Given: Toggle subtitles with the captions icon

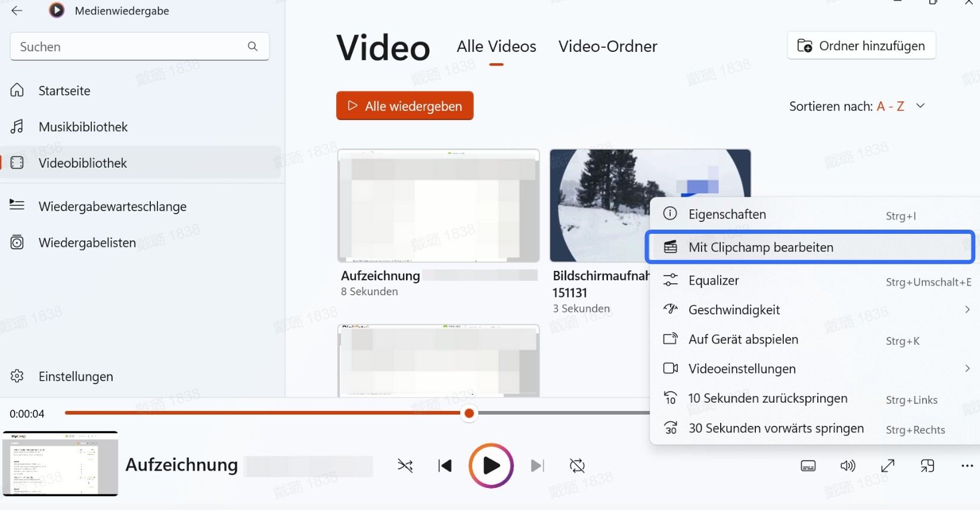Looking at the screenshot, I should 808,466.
